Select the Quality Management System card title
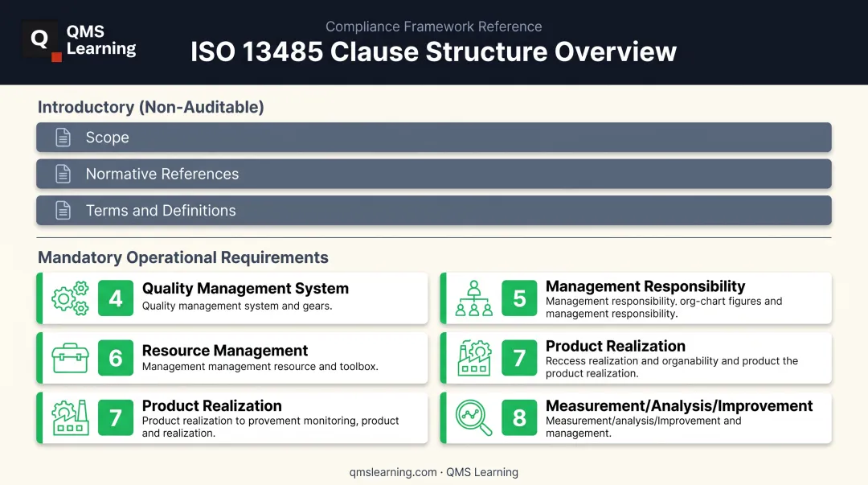 point(245,289)
